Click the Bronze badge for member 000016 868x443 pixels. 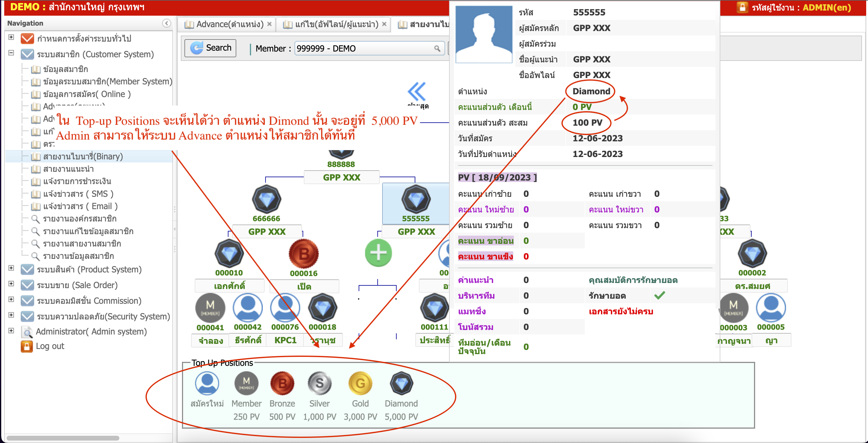(303, 254)
